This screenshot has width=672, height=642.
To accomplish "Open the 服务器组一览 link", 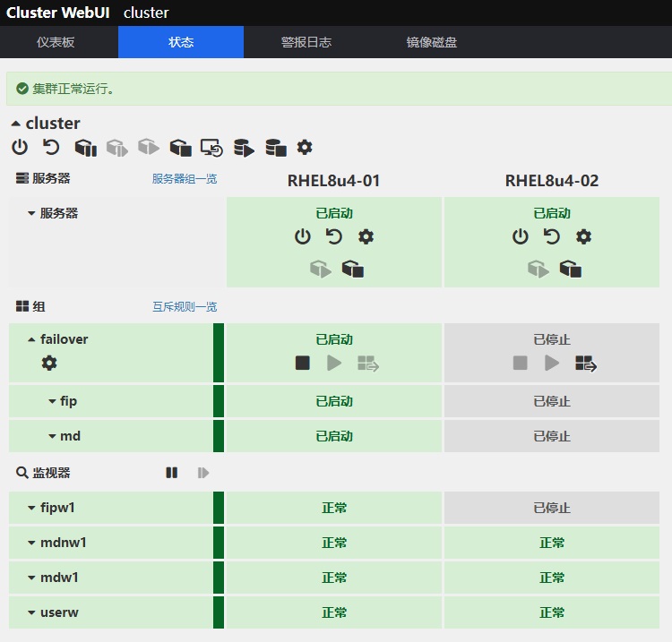I will click(185, 178).
